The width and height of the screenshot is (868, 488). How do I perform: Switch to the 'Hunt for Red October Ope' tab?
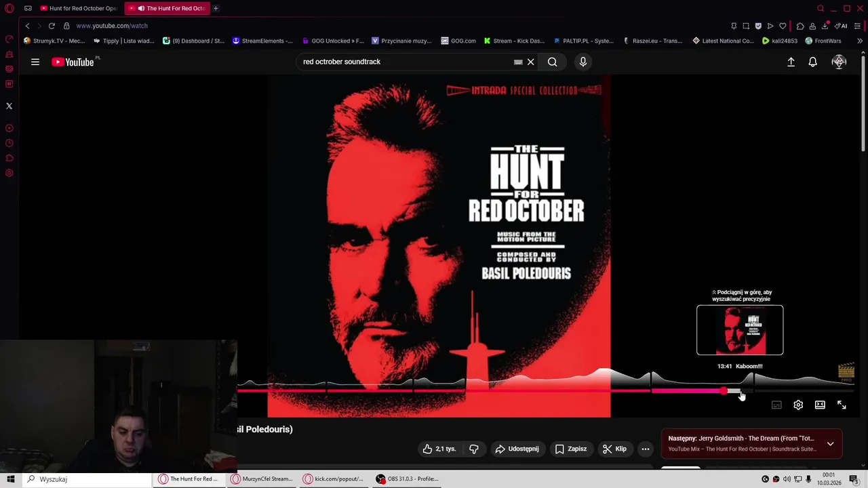pos(78,8)
